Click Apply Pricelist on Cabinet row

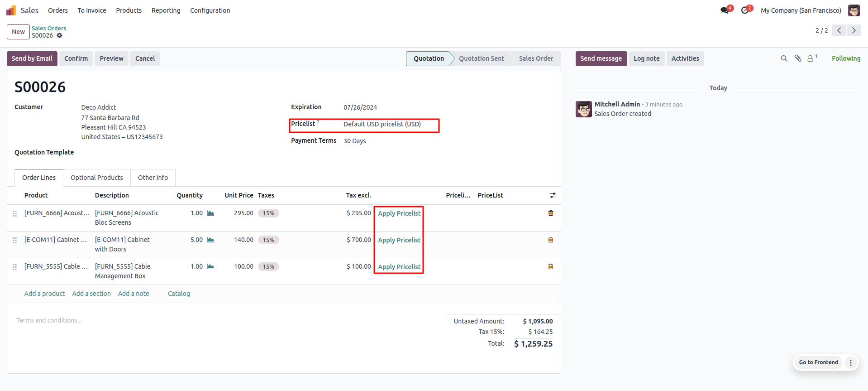pyautogui.click(x=399, y=240)
